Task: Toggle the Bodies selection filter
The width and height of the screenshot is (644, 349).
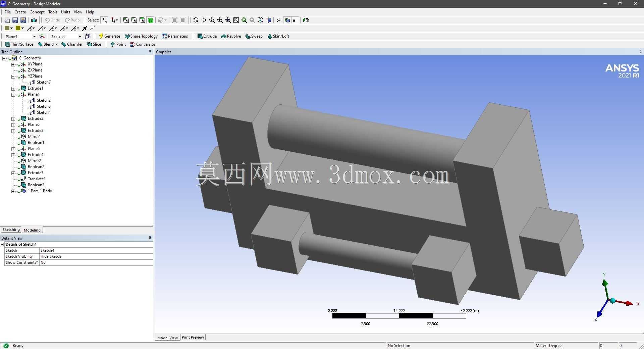Action: (151, 20)
